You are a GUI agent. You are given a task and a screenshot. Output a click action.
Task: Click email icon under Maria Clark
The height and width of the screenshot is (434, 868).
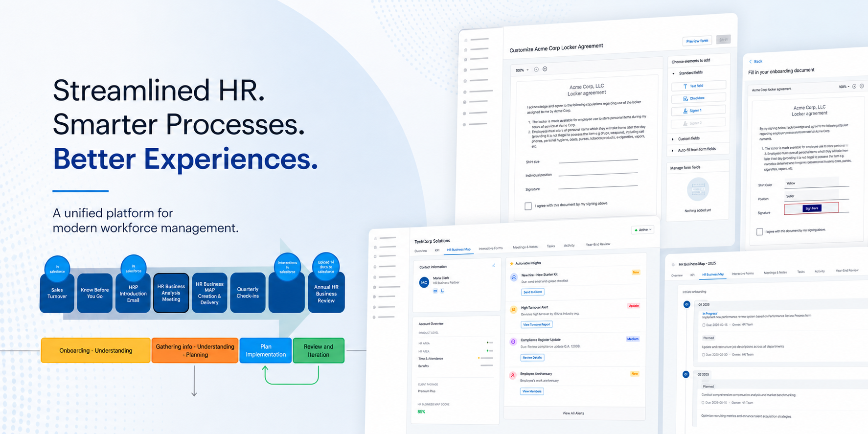coord(435,291)
